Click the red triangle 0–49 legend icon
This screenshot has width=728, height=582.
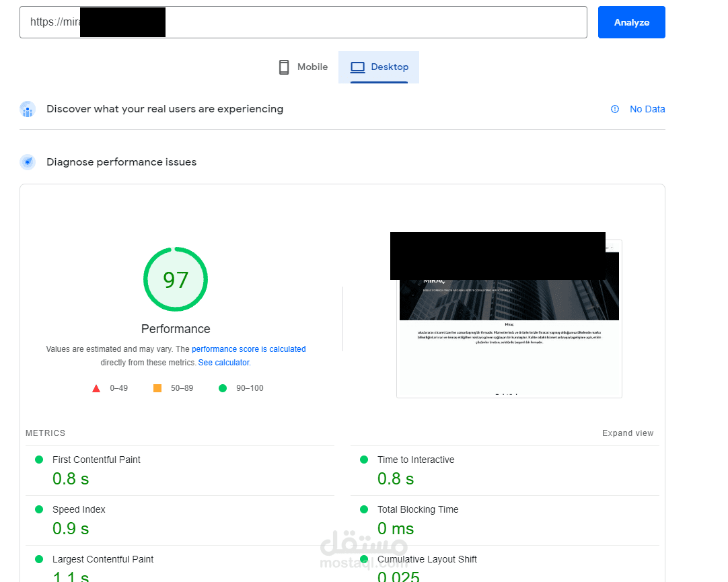click(x=96, y=388)
